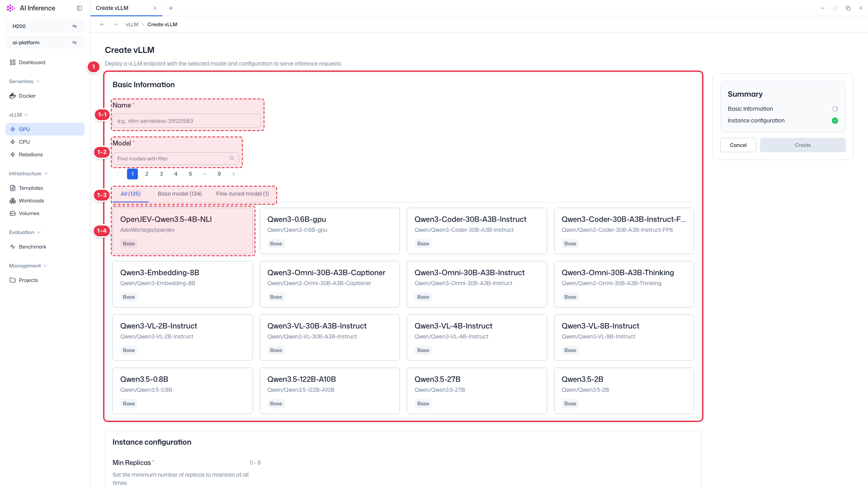Add a new tab with plus icon

click(171, 8)
